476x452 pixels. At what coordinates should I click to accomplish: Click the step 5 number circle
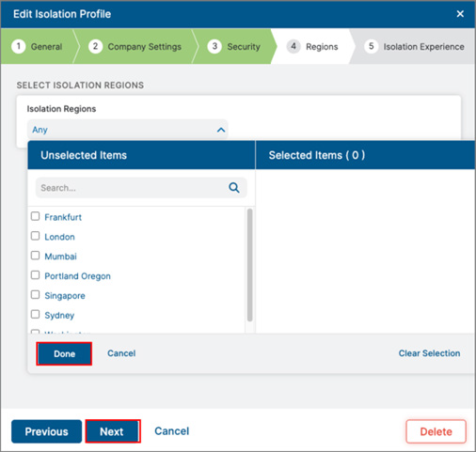(x=371, y=46)
